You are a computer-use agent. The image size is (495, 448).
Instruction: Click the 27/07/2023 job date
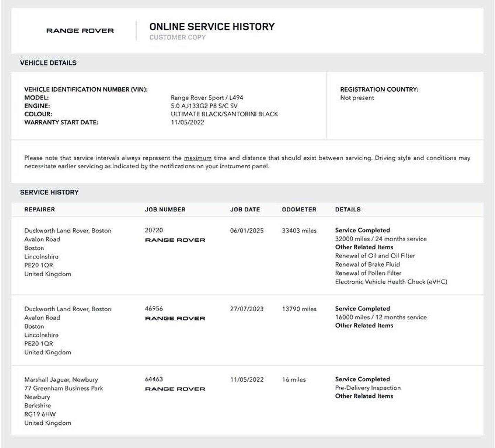pyautogui.click(x=247, y=309)
